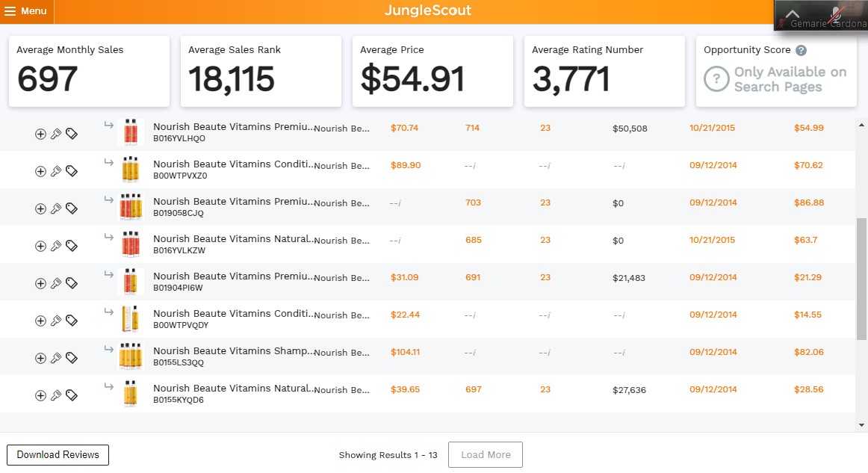Click the tag icon for B019058CJQ
This screenshot has width=868, height=473.
(72, 208)
